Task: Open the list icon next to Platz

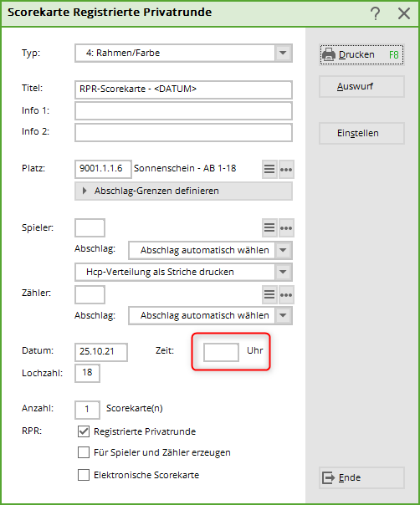Action: click(269, 169)
